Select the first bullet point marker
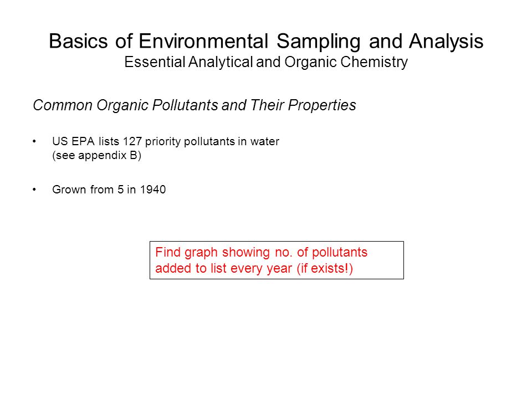This screenshot has width=532, height=399. tap(34, 141)
